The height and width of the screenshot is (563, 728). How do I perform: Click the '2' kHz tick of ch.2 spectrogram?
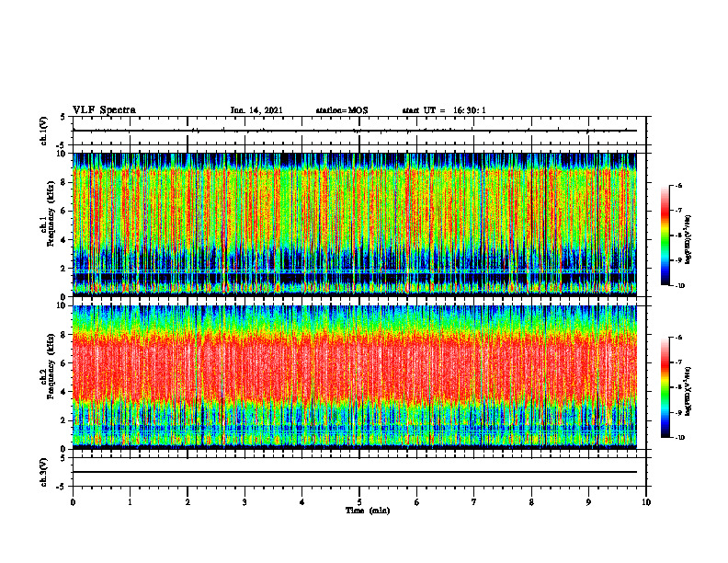click(x=63, y=420)
